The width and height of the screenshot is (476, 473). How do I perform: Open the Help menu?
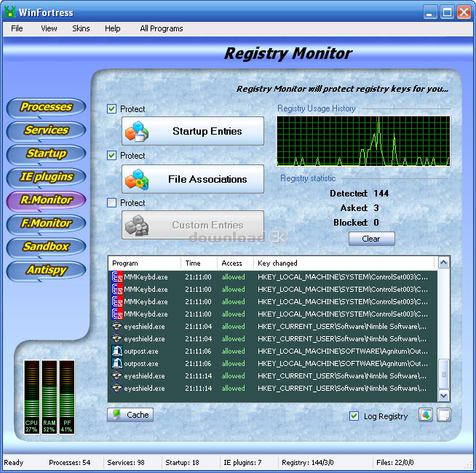point(113,28)
